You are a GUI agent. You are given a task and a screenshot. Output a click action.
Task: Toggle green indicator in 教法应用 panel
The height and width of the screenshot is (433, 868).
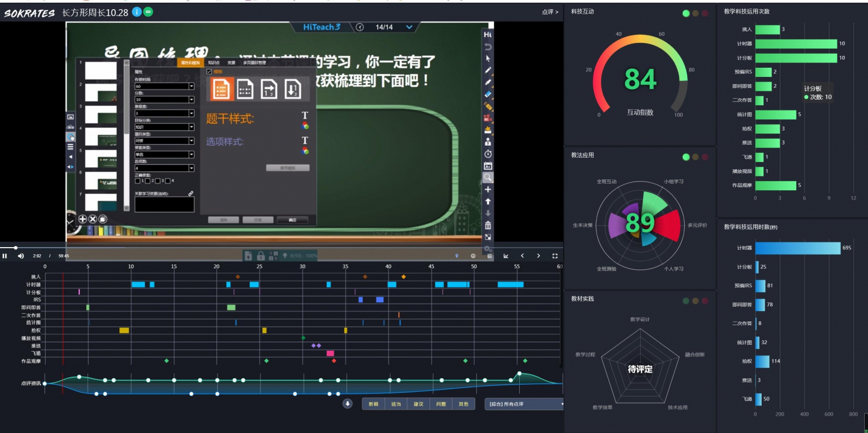686,157
